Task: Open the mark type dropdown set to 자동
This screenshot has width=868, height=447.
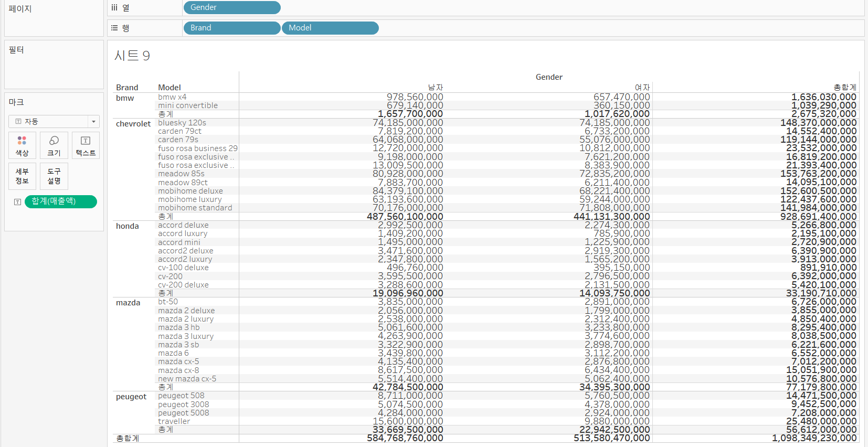Action: pyautogui.click(x=54, y=121)
